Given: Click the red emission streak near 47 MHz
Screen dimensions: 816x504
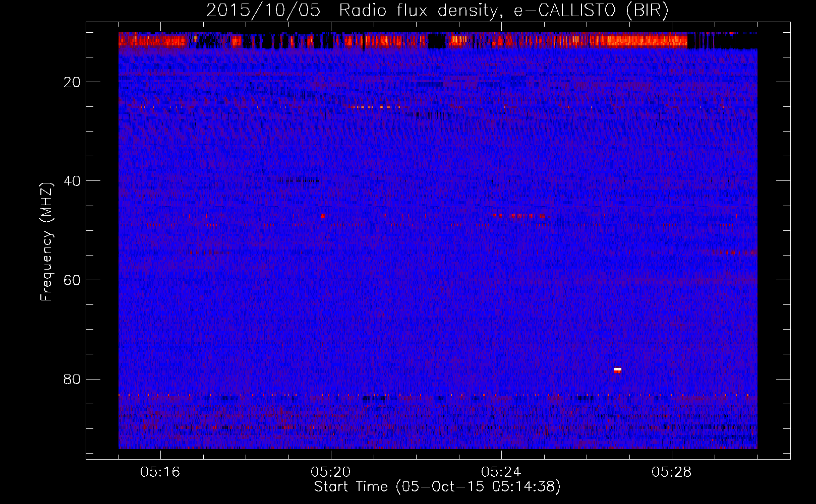Looking at the screenshot, I should click(519, 215).
